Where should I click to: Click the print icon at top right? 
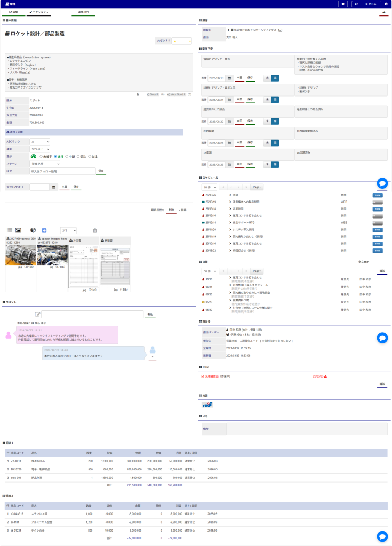pos(383,12)
